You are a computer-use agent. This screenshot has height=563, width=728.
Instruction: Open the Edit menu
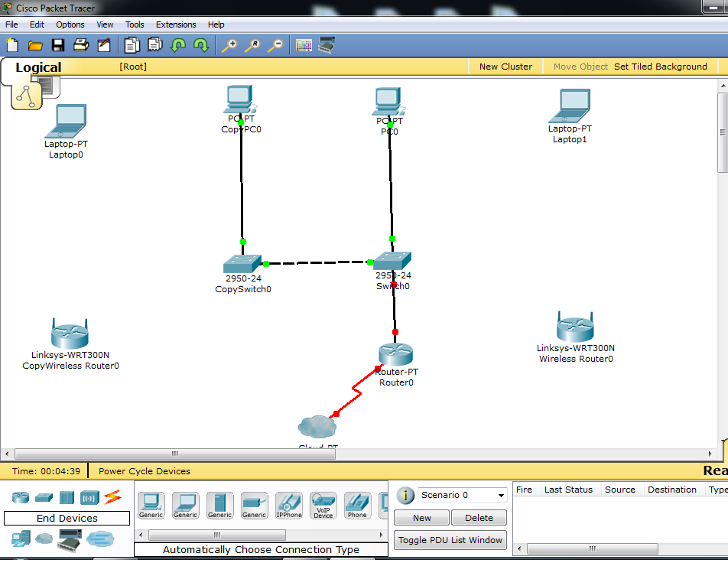coord(37,24)
